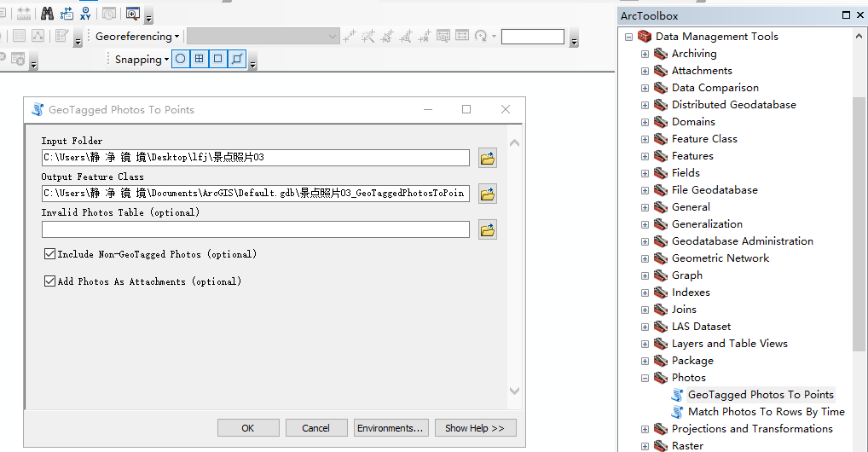Click the Rotate georeferencing tool icon

pos(481,37)
